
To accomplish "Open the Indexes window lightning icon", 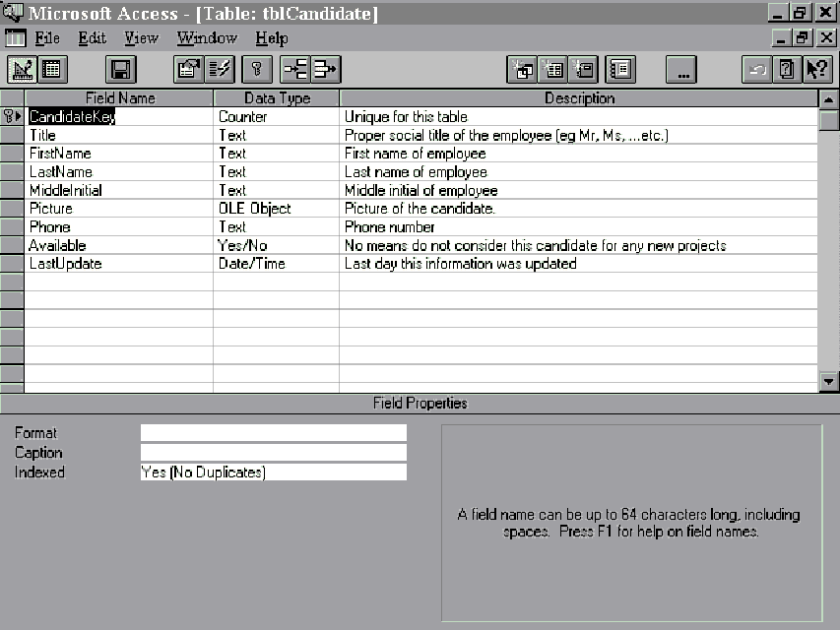I will (220, 70).
